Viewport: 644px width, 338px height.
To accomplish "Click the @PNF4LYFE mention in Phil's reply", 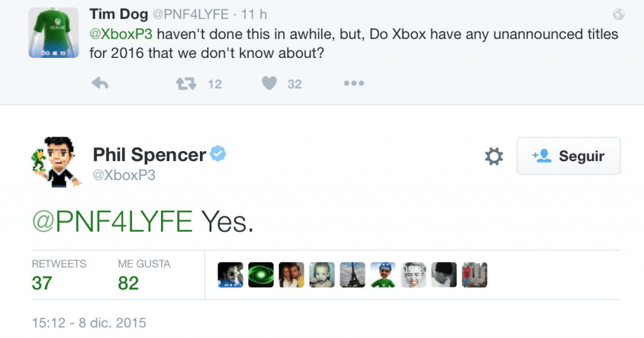I will 112,222.
